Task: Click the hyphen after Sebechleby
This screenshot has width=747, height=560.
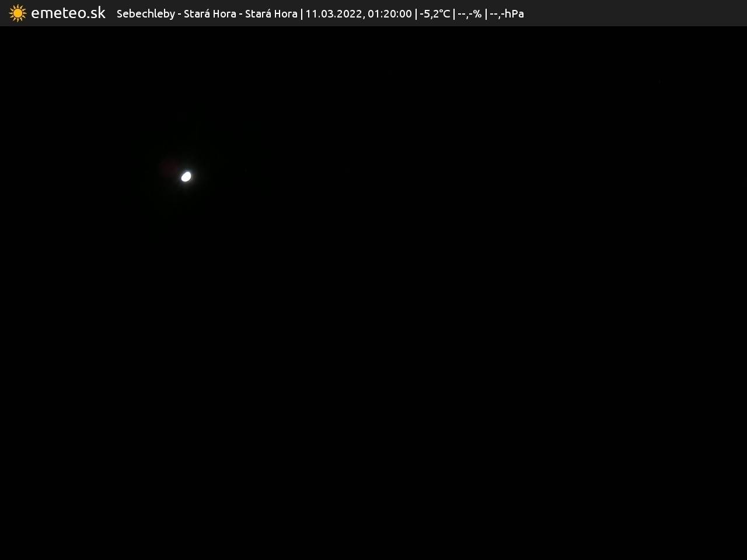Action: (x=180, y=13)
